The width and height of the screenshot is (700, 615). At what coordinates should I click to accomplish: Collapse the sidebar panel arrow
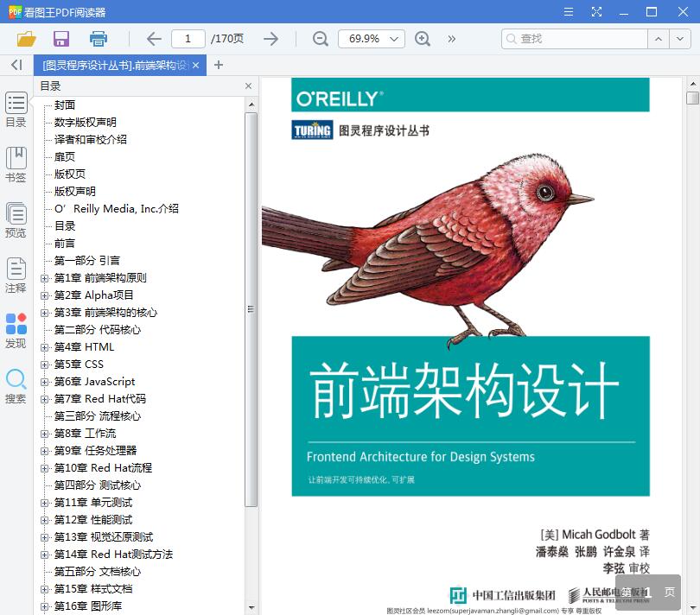point(16,65)
